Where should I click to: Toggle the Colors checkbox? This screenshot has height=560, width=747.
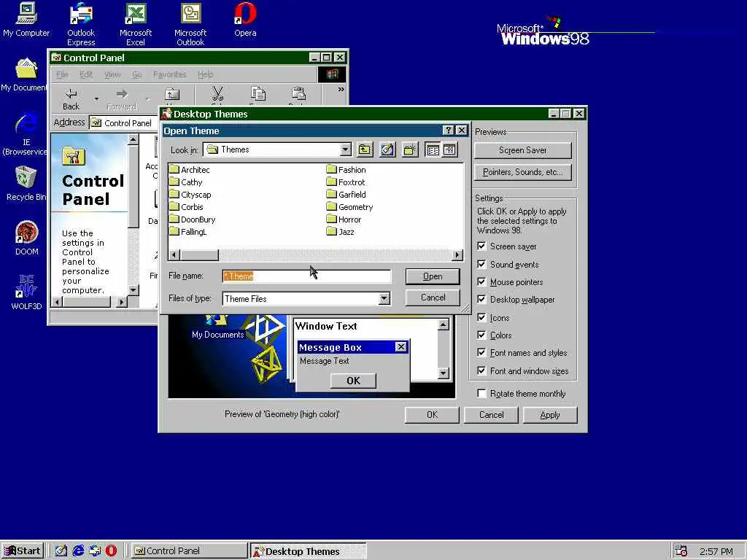(481, 335)
